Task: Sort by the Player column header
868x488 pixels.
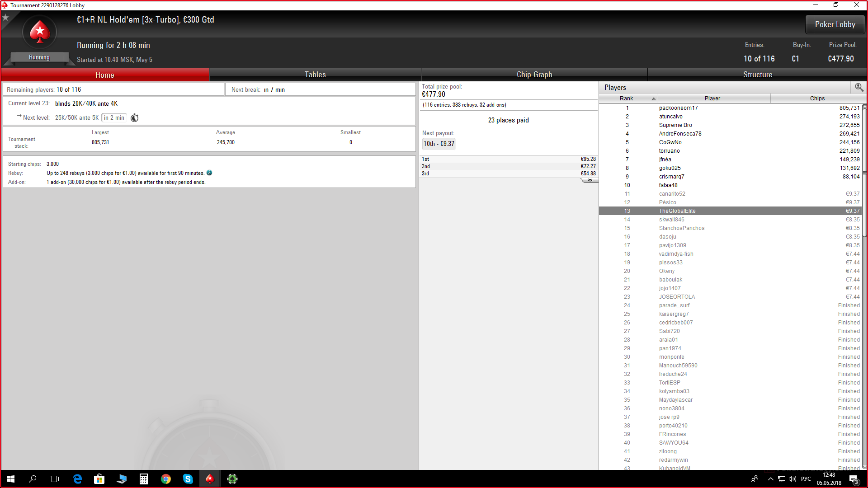Action: pyautogui.click(x=712, y=99)
